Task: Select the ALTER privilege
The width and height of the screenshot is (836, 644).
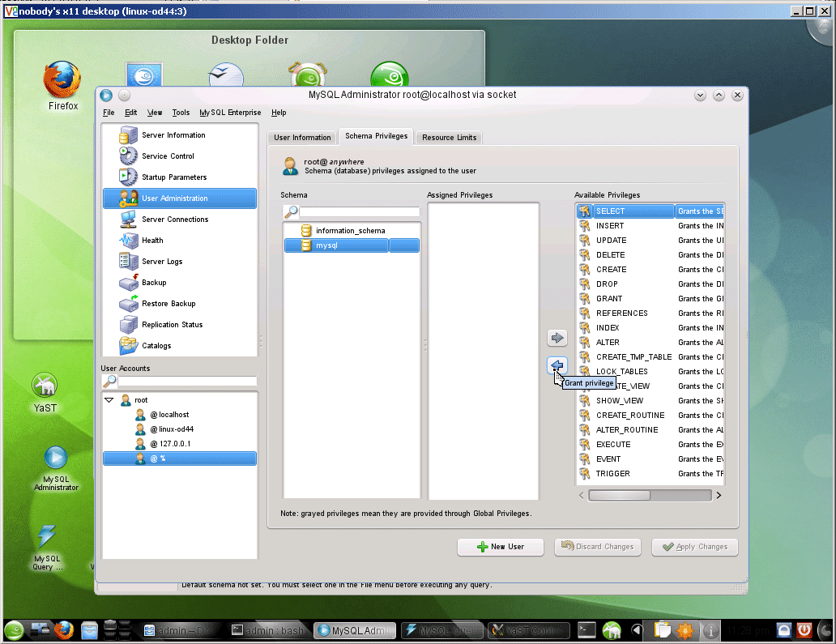Action: tap(650, 343)
